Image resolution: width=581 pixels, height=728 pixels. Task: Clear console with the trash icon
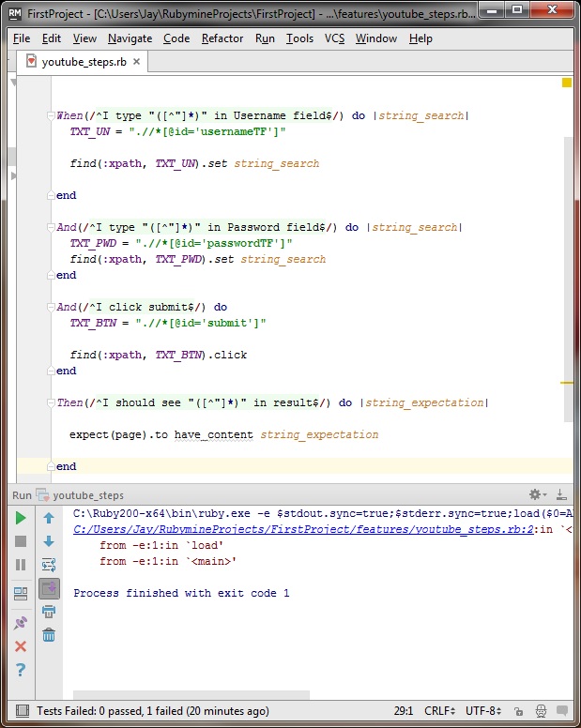(x=49, y=635)
